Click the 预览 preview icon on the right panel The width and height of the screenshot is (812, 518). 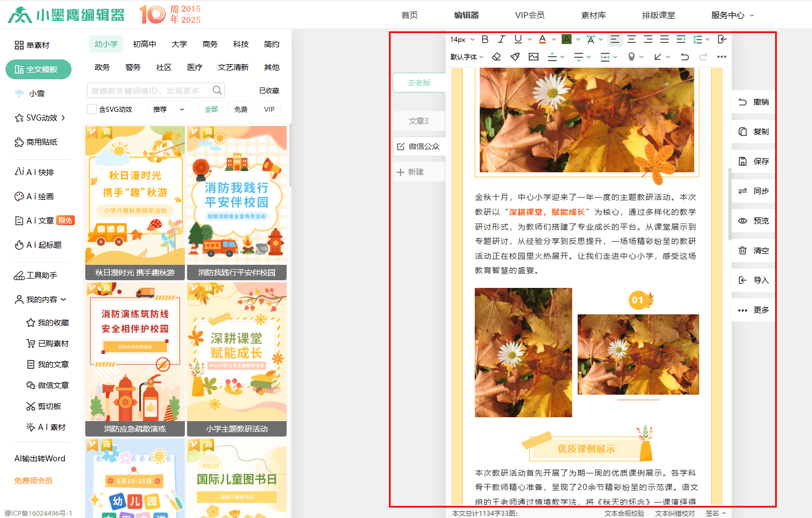click(x=753, y=221)
